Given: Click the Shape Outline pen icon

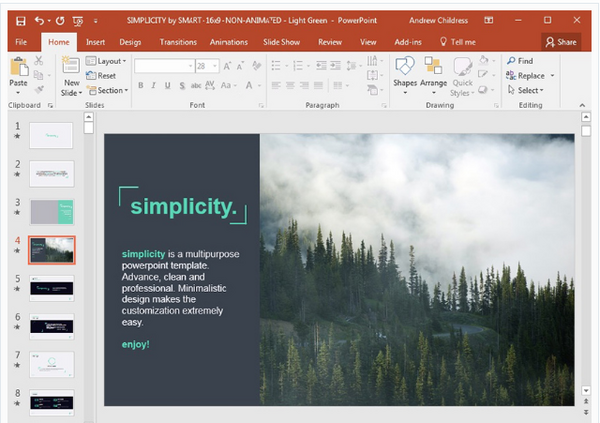Looking at the screenshot, I should point(483,74).
